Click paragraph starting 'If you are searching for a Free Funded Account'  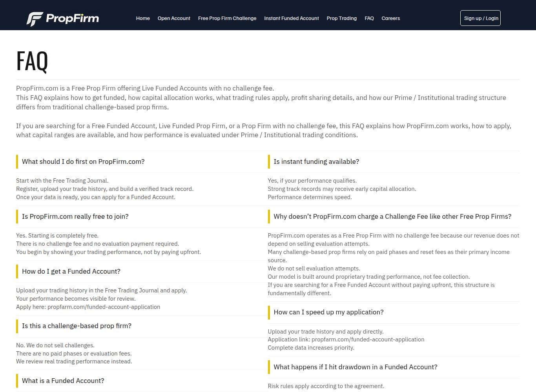click(264, 131)
